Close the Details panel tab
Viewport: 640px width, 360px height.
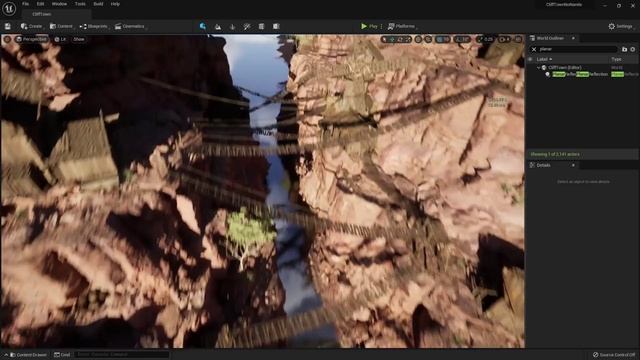(573, 165)
